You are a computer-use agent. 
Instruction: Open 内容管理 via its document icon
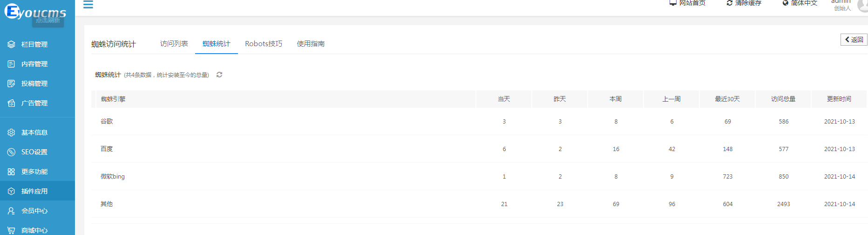[x=11, y=64]
